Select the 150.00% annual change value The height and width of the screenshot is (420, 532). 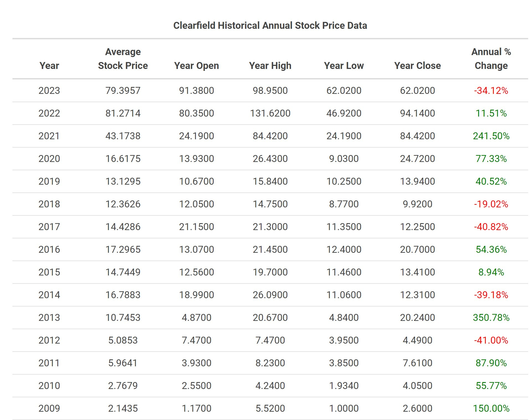click(x=491, y=408)
